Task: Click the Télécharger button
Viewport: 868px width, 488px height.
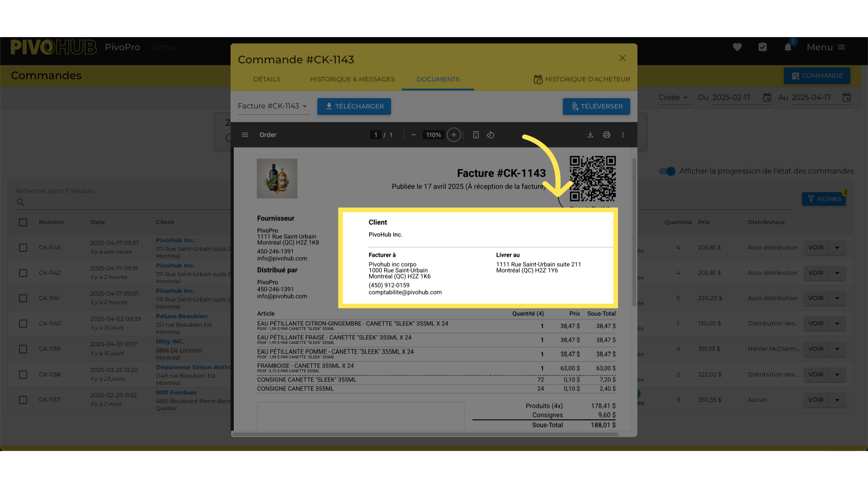Action: pyautogui.click(x=354, y=106)
